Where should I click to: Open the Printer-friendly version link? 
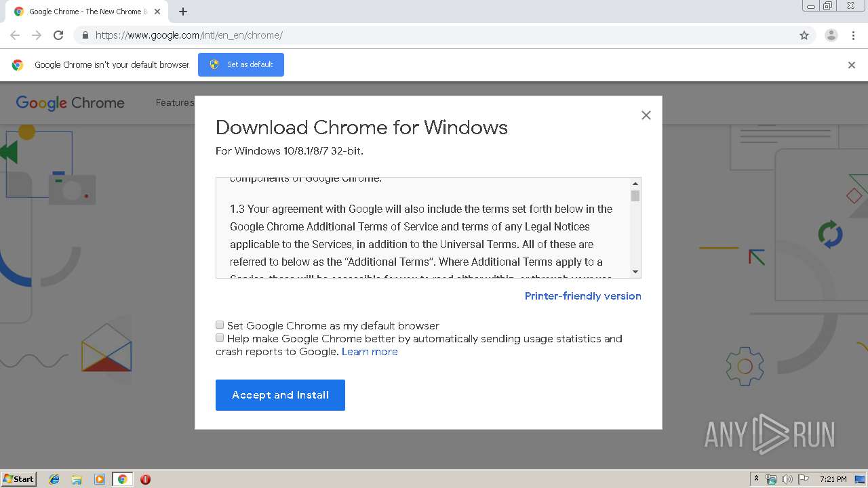[583, 296]
